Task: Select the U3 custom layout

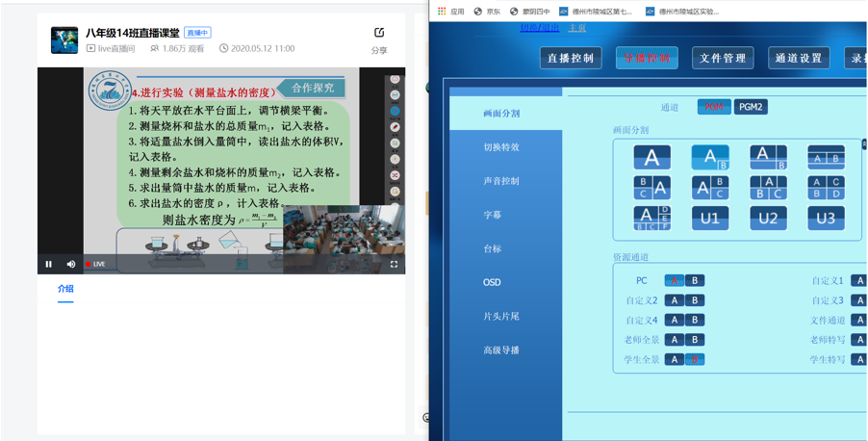Action: pyautogui.click(x=825, y=218)
